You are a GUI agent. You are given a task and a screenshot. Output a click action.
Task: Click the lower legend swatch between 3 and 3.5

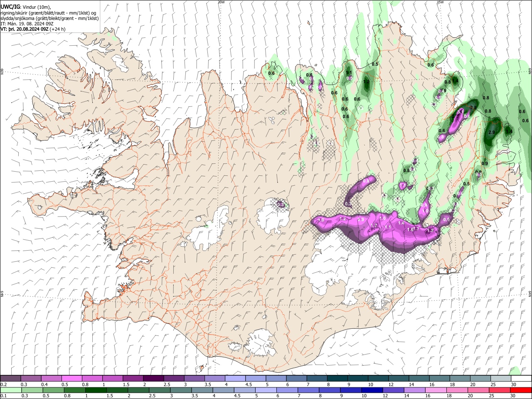coord(181,390)
